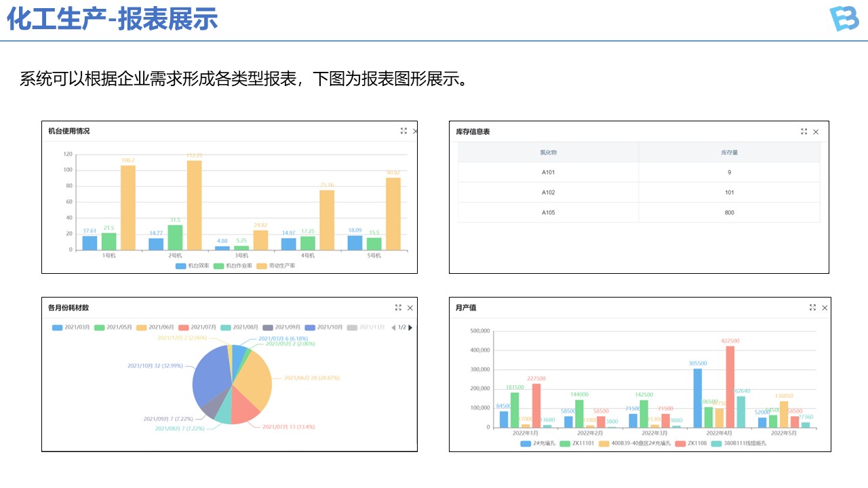Viewport: 868px width, 488px height.
Task: Toggle ZK11101 legend item in 月产值
Action: pyautogui.click(x=578, y=443)
